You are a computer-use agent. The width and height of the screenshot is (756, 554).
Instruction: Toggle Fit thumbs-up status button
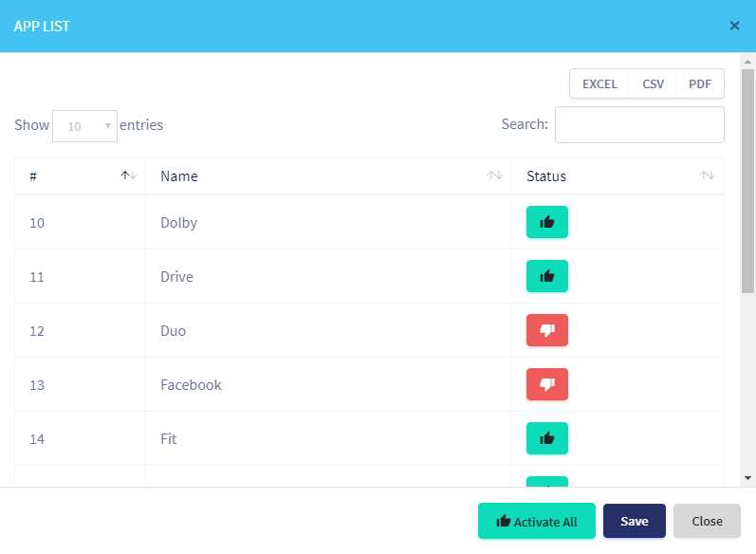(x=546, y=438)
